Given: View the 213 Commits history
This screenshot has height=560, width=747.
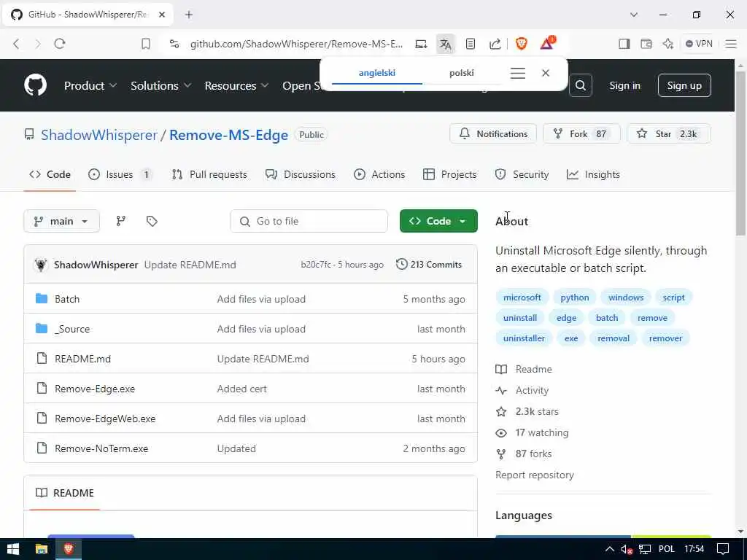Looking at the screenshot, I should click(x=429, y=264).
